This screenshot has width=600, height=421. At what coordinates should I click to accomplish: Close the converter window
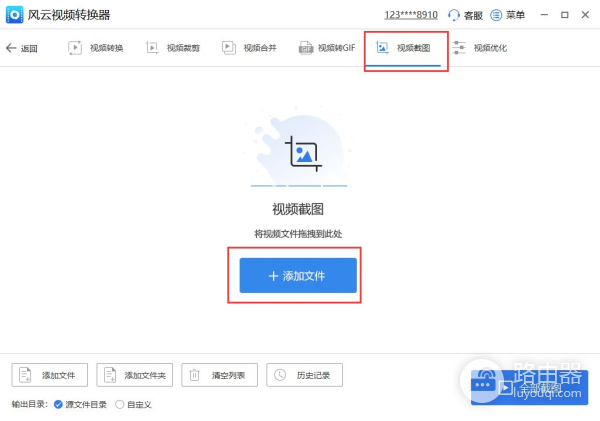(x=585, y=15)
